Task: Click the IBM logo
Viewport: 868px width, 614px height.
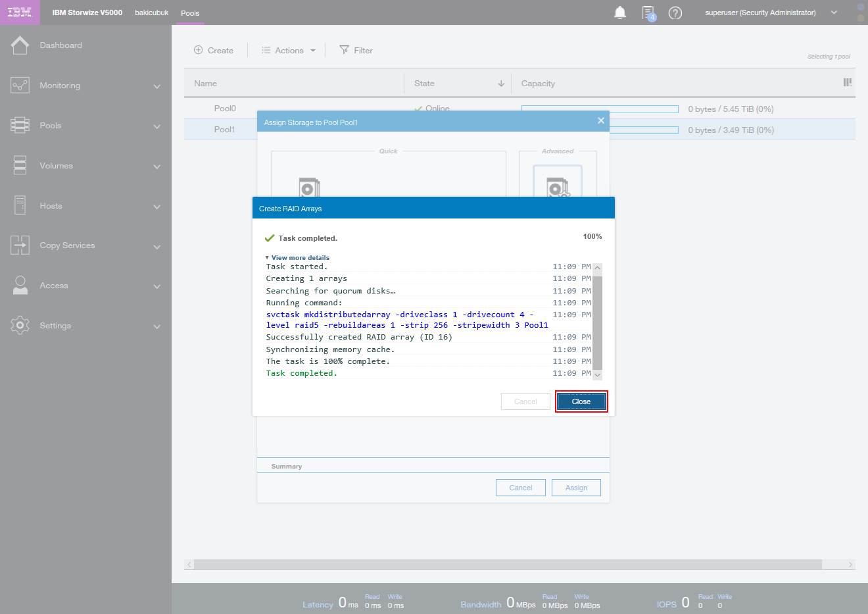Action: pos(19,13)
